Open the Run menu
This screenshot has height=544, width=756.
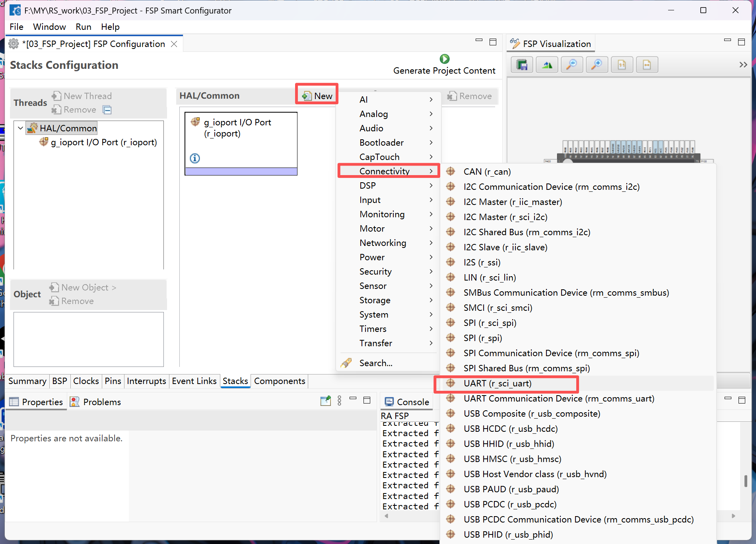click(x=84, y=27)
